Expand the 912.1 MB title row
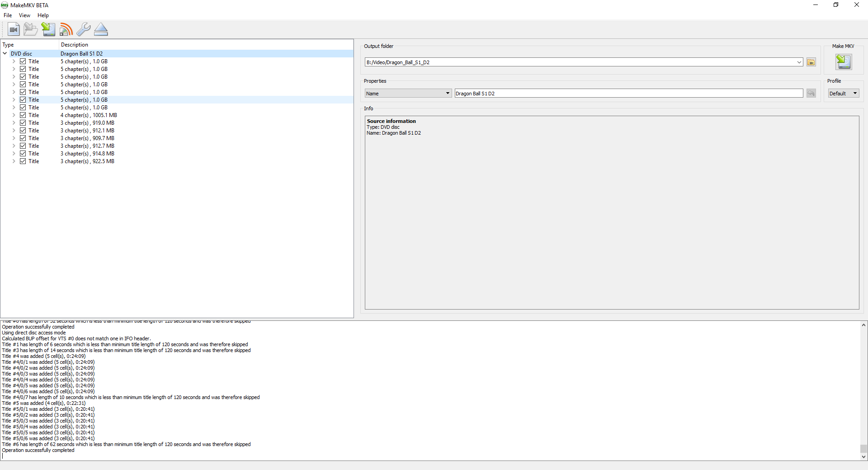Image resolution: width=868 pixels, height=470 pixels. [x=14, y=130]
